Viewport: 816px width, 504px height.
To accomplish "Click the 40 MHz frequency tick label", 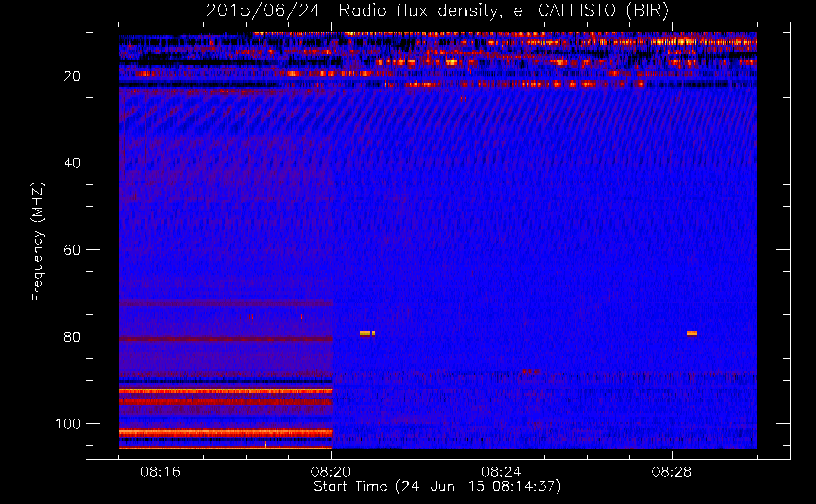I will pyautogui.click(x=73, y=163).
